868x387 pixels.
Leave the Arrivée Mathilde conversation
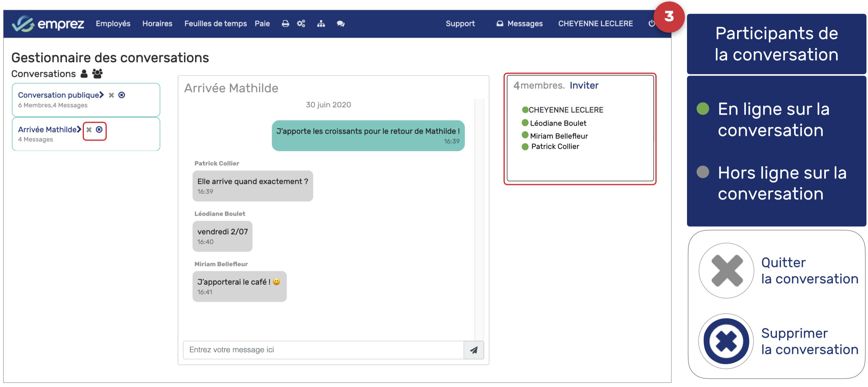click(89, 129)
